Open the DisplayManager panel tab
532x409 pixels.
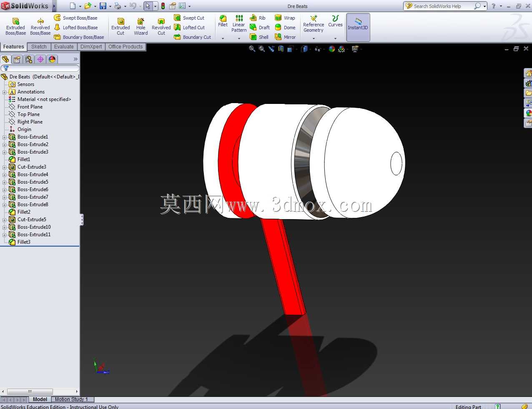click(52, 59)
